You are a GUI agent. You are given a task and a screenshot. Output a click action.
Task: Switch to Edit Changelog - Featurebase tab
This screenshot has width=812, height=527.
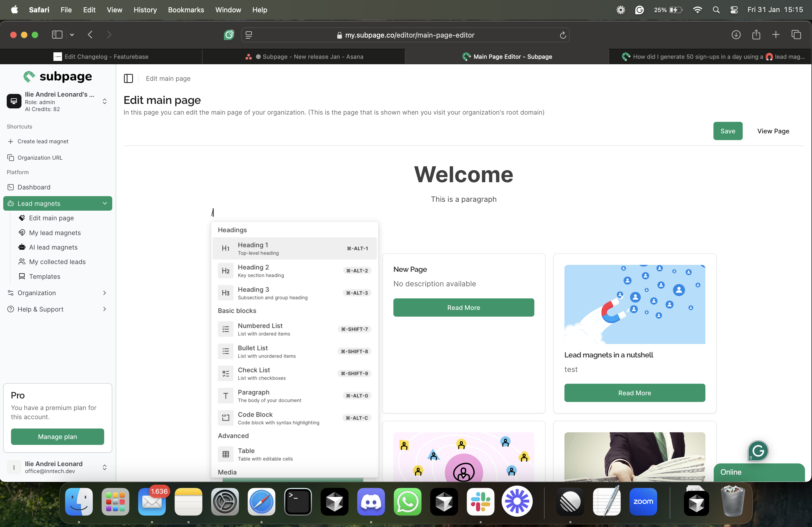pos(101,57)
